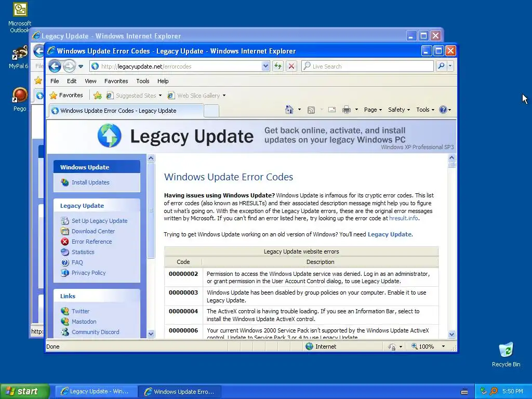Go back with the IE back arrow

click(55, 66)
